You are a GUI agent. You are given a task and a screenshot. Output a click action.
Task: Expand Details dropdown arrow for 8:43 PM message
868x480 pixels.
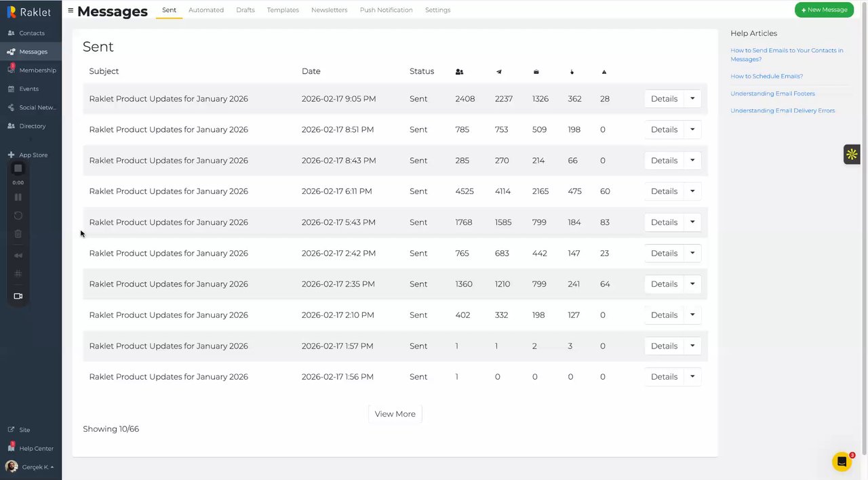(x=692, y=161)
